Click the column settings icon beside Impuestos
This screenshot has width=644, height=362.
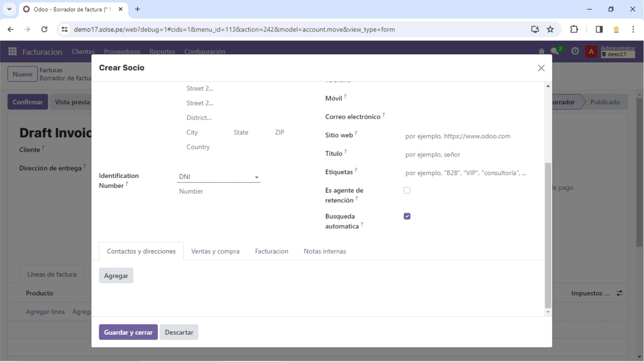(619, 293)
